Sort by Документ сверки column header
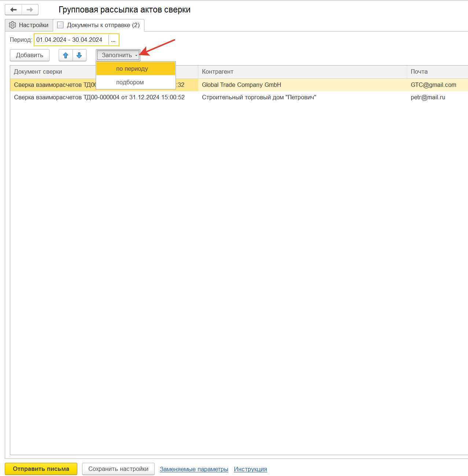Viewport: 468px width, 476px height. click(53, 72)
